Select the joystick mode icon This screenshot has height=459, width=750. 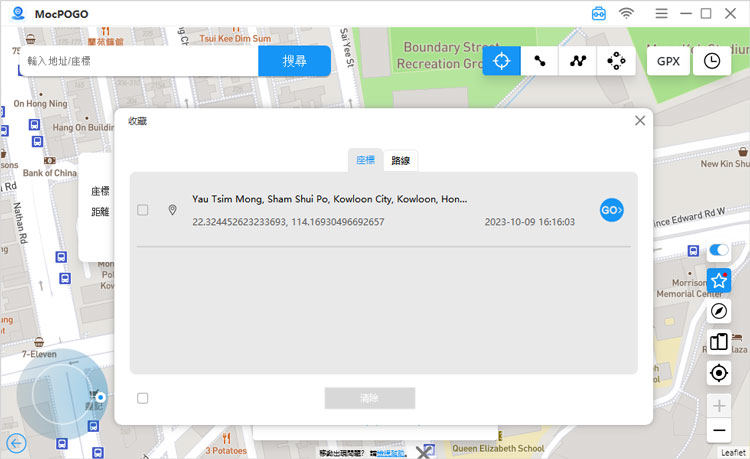click(x=616, y=61)
